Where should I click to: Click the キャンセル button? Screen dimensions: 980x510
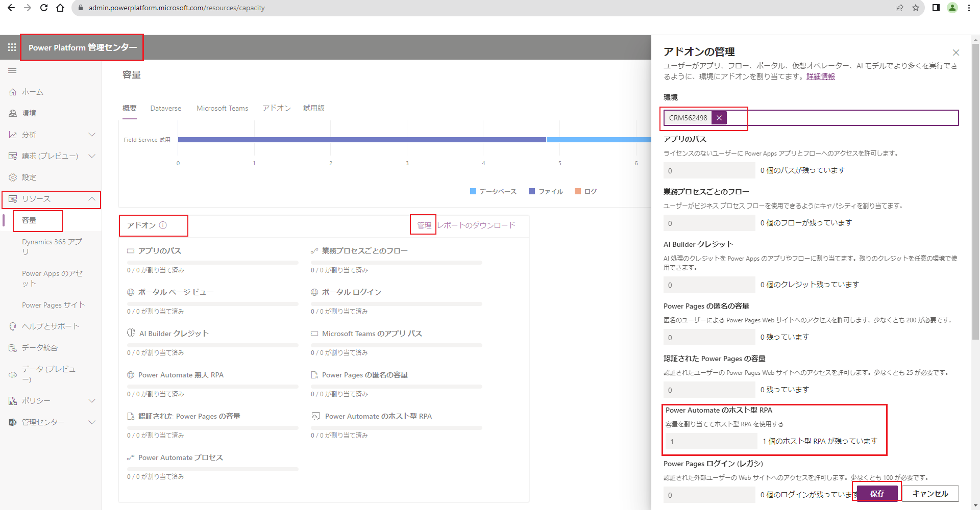click(930, 493)
